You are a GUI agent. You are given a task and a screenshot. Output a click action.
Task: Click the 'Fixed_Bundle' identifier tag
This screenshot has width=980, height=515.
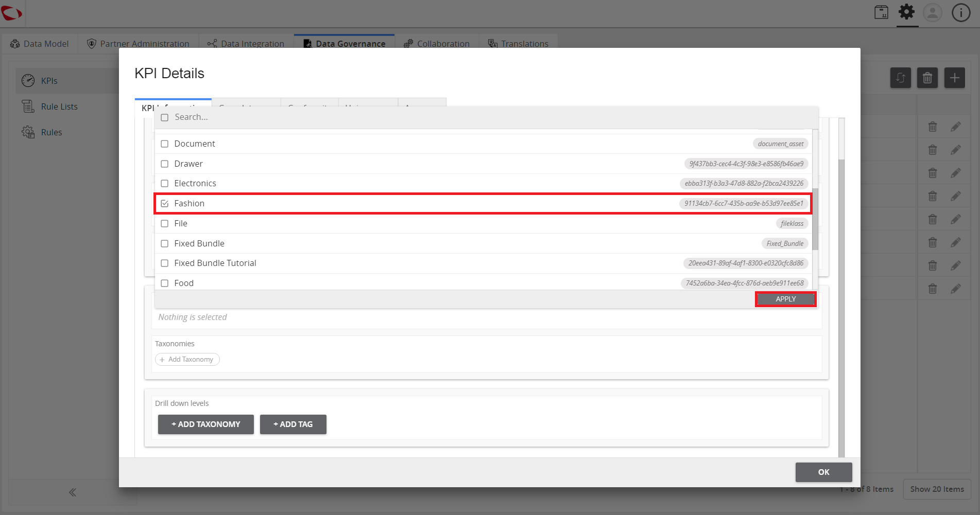(x=785, y=243)
